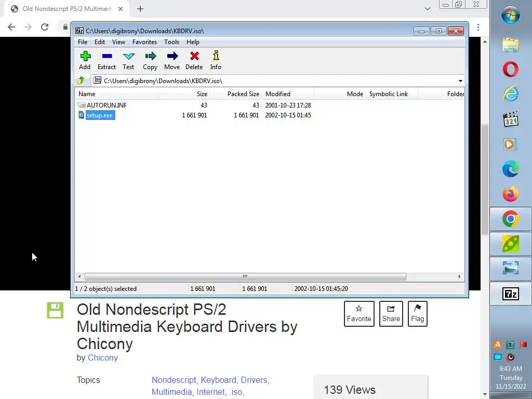Switch to the PeaZip taskbar button
This screenshot has width=532, height=399.
point(511,244)
